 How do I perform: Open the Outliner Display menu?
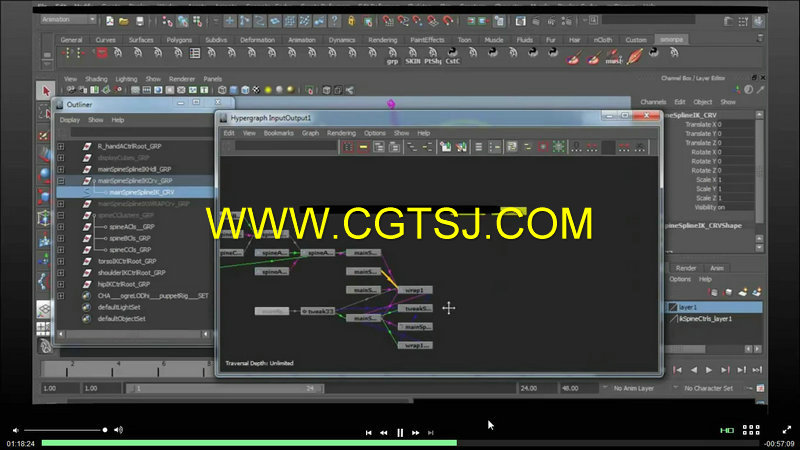click(x=70, y=120)
